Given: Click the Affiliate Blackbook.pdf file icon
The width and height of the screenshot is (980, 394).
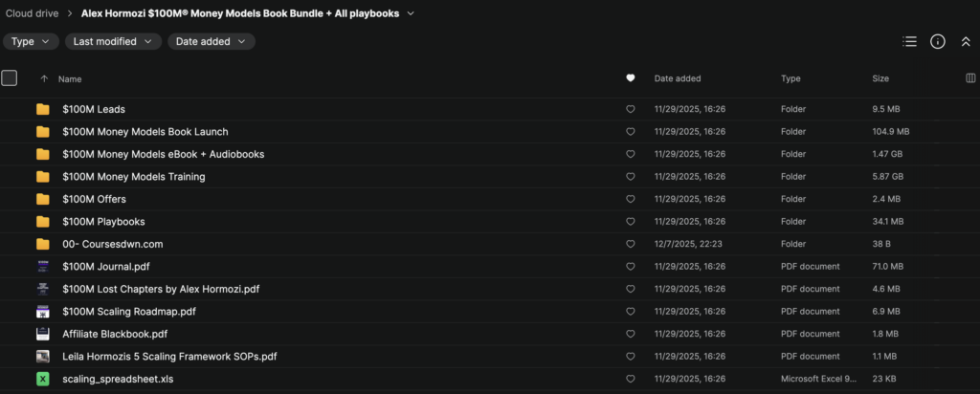Looking at the screenshot, I should [x=43, y=334].
